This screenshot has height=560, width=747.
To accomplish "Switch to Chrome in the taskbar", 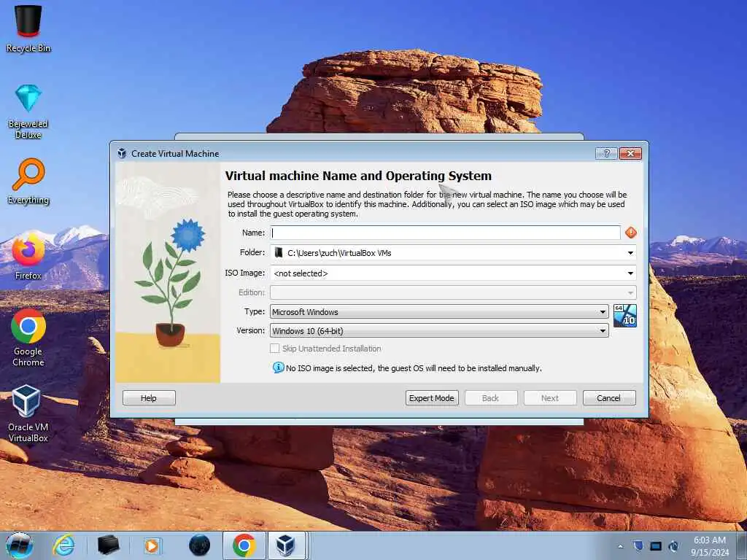I will click(x=244, y=545).
